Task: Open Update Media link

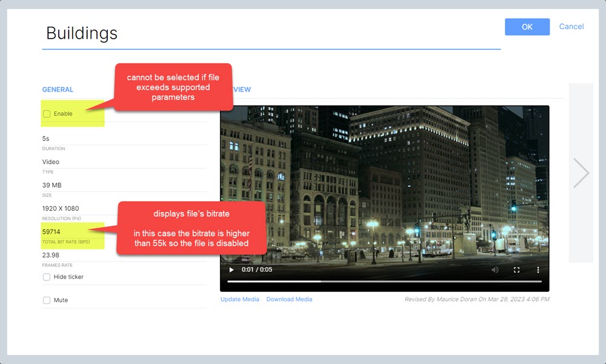Action: (239, 299)
